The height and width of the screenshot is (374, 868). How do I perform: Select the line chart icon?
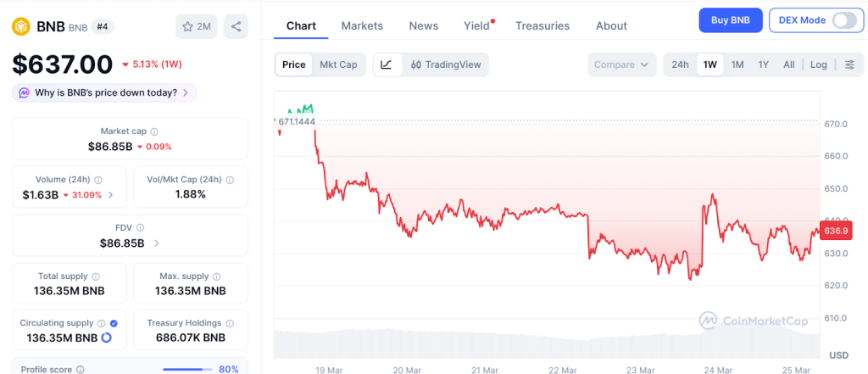pos(387,64)
